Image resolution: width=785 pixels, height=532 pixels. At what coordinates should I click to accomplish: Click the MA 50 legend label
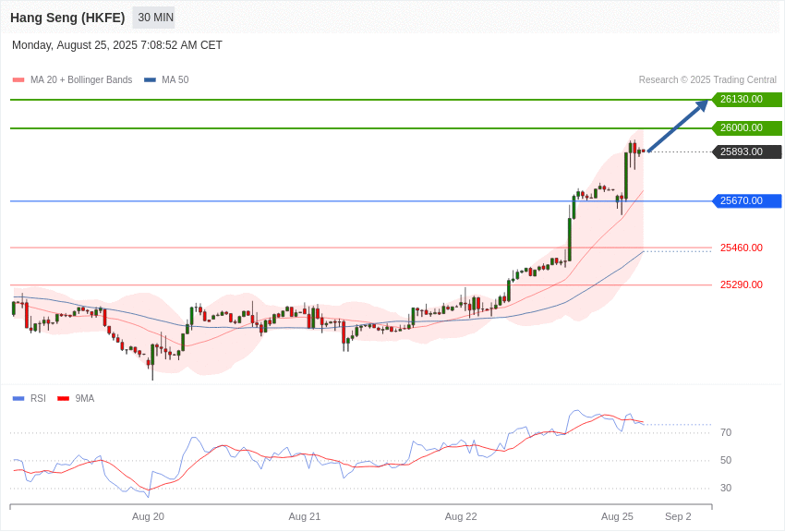point(175,79)
